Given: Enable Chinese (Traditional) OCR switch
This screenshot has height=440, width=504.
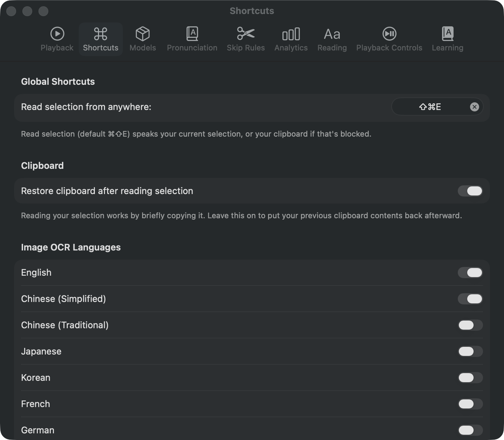Looking at the screenshot, I should (x=470, y=325).
